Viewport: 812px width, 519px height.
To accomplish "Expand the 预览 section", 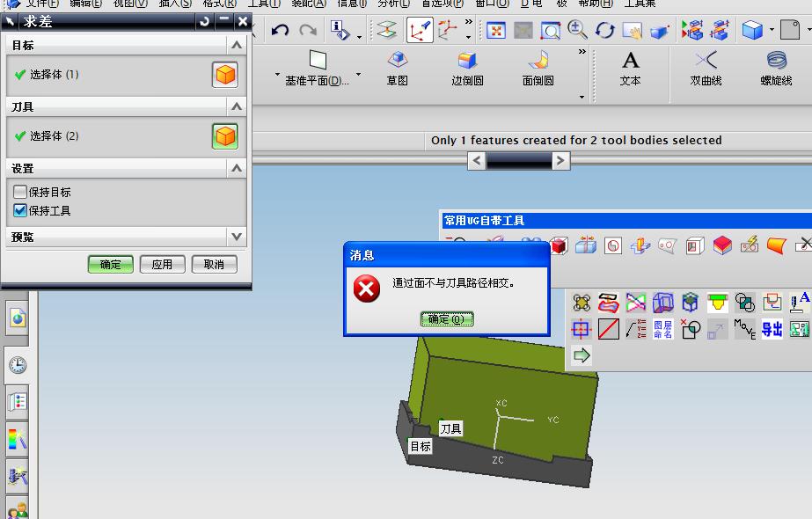I will pyautogui.click(x=237, y=237).
